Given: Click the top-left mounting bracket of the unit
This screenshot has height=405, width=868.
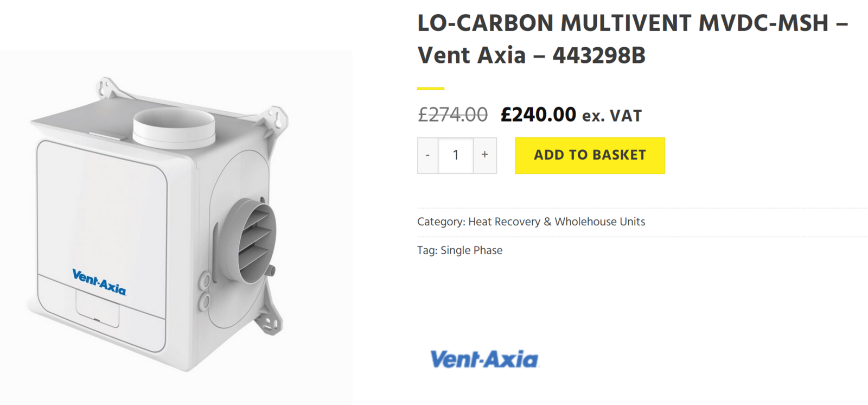Looking at the screenshot, I should click(108, 88).
